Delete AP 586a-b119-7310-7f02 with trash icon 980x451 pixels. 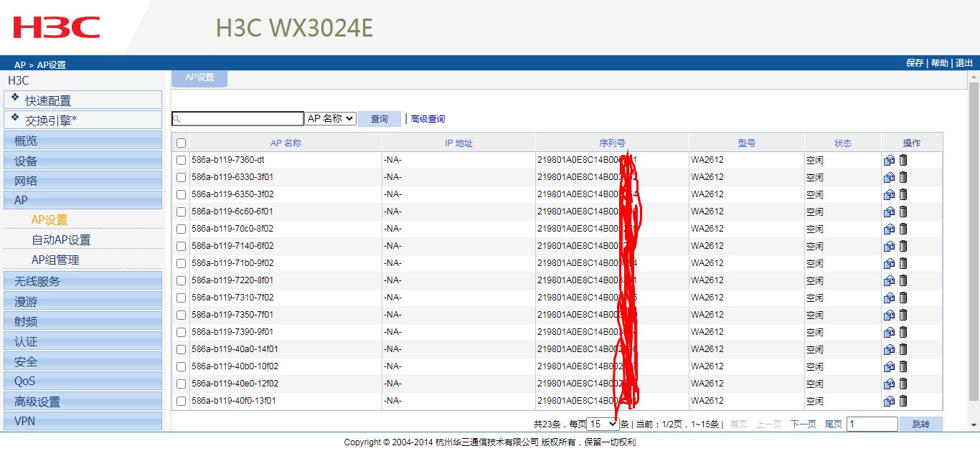click(903, 298)
